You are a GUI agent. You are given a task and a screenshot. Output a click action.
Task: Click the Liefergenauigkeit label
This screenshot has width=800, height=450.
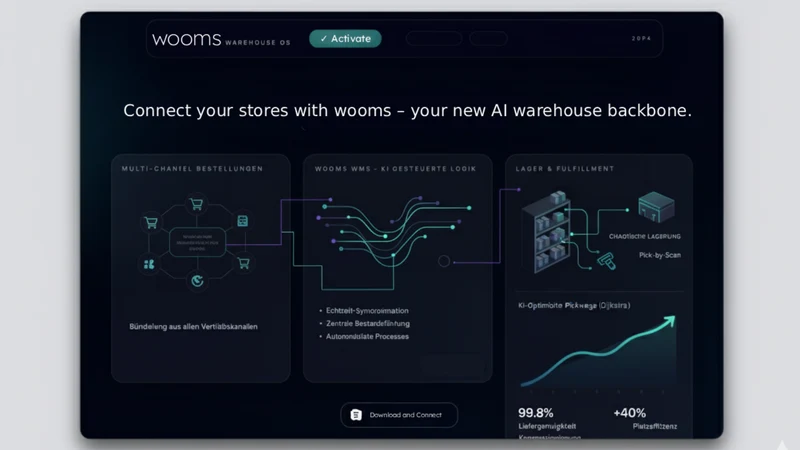point(547,427)
